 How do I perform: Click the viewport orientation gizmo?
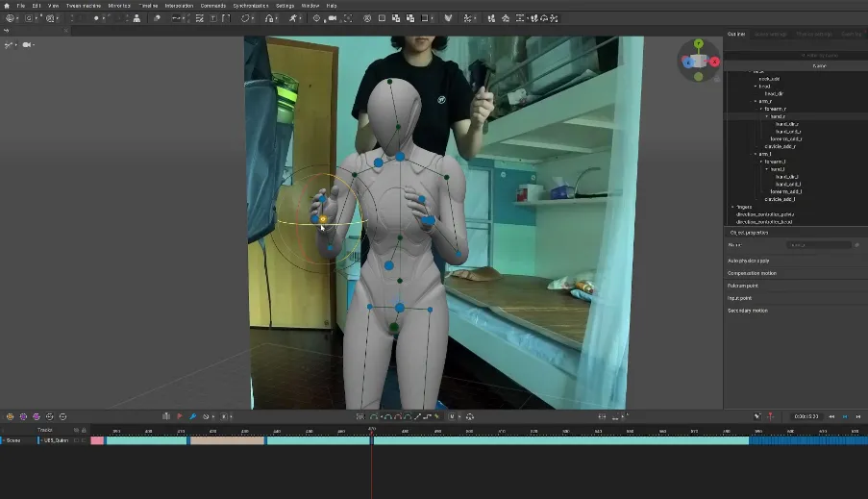(699, 61)
